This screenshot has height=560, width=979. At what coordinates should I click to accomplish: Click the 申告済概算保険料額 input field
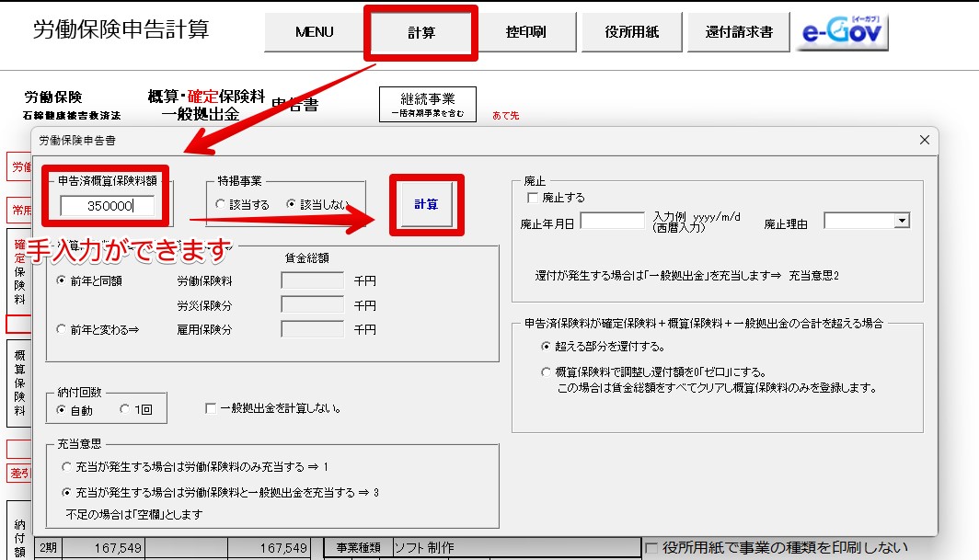coord(108,205)
